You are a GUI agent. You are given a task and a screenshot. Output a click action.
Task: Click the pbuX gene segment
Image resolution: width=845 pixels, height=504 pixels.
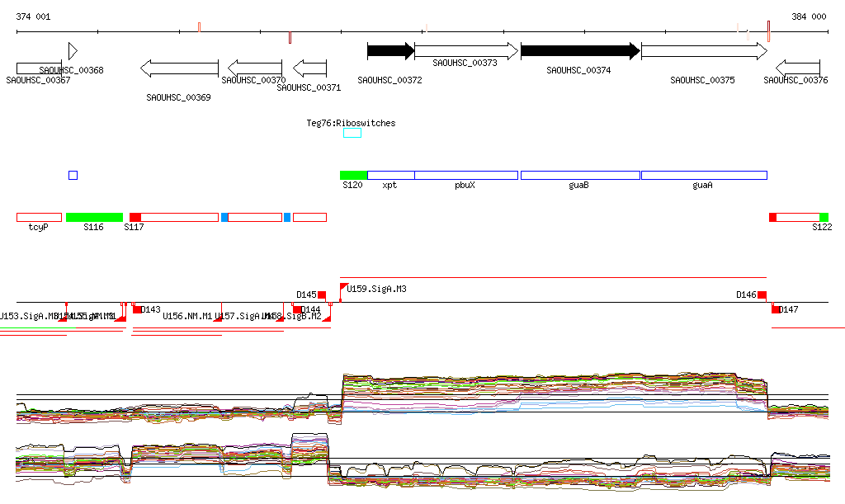pyautogui.click(x=466, y=175)
